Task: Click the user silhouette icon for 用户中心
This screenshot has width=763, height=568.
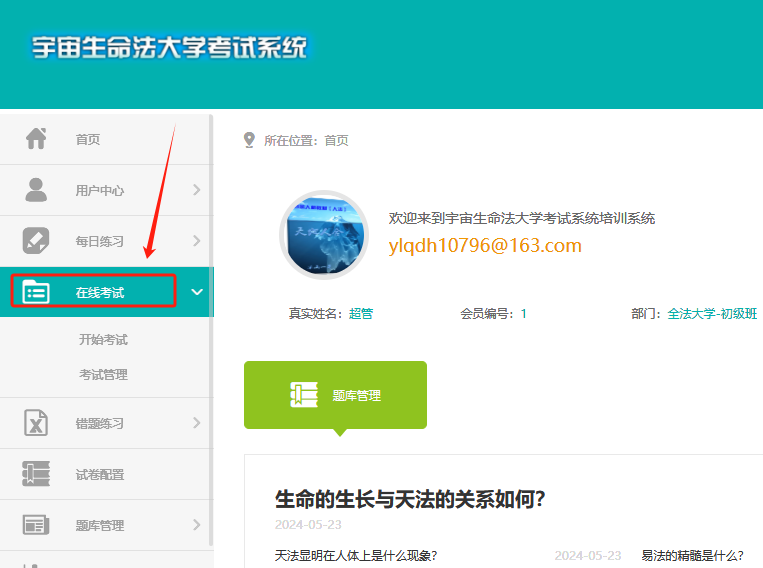Action: (36, 190)
